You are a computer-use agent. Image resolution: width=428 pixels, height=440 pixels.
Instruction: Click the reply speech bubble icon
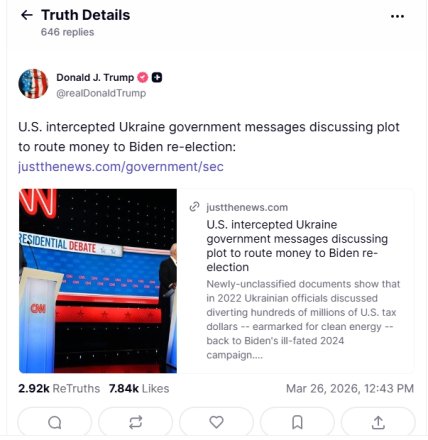pos(55,422)
